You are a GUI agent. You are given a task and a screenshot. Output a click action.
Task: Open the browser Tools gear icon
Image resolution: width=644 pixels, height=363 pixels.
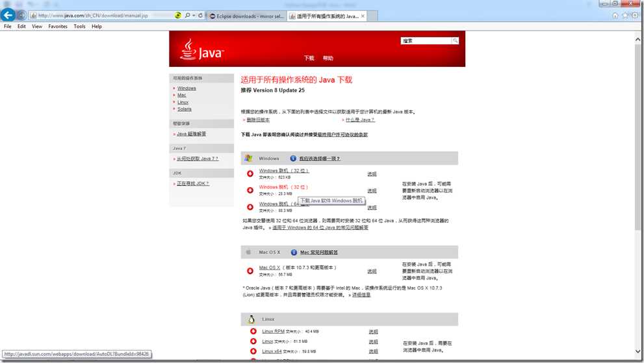pos(635,16)
